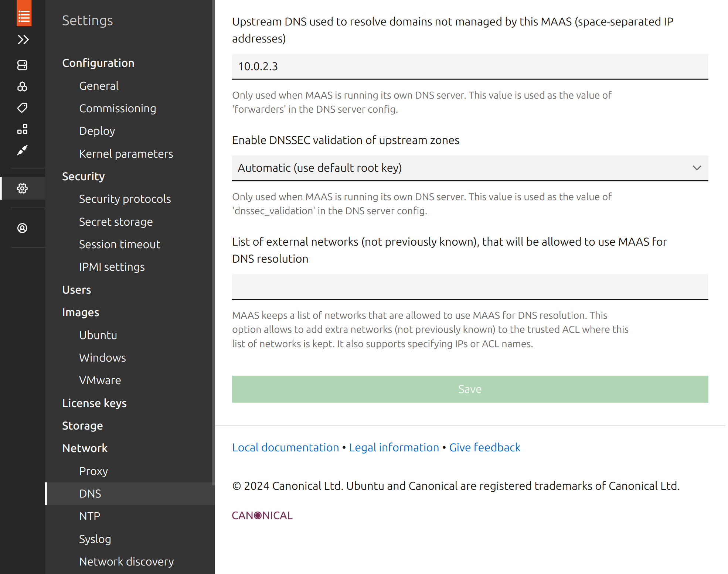Expand the collapsed icon sidebar
The width and height of the screenshot is (728, 574).
[x=23, y=39]
